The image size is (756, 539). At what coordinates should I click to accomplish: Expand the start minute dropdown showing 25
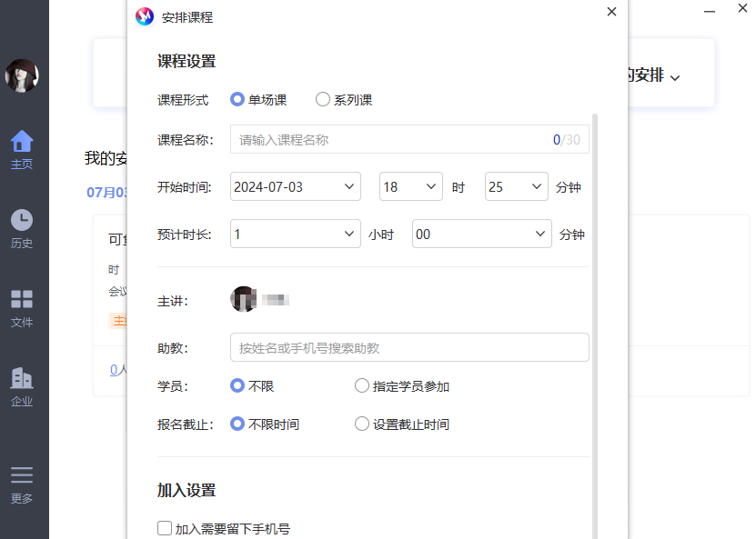[517, 187]
